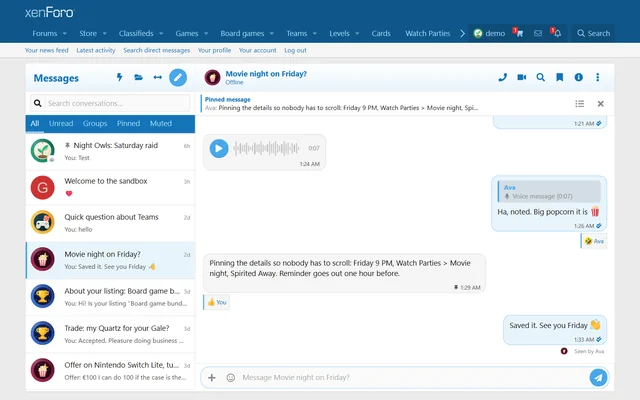Start a new conversation with pencil button

178,77
